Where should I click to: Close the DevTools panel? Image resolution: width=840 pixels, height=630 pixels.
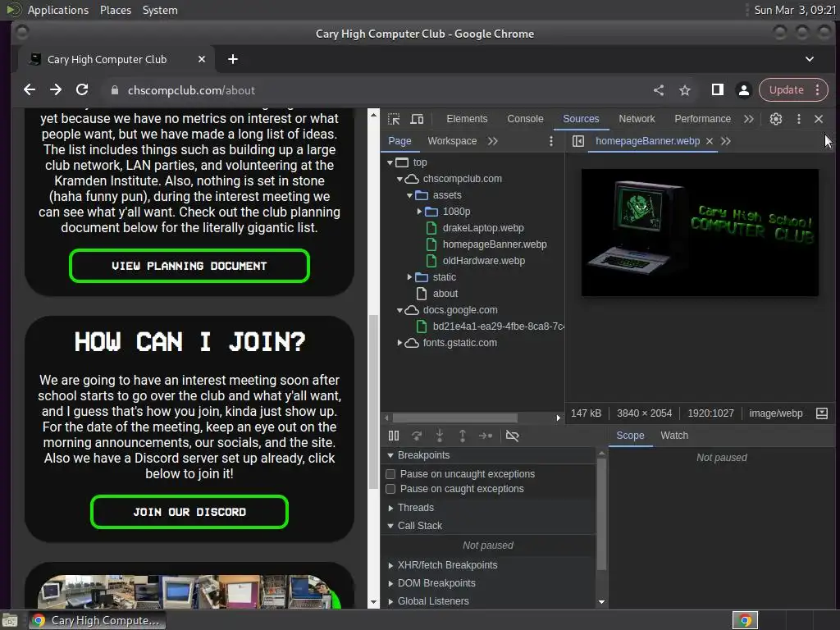click(x=819, y=119)
